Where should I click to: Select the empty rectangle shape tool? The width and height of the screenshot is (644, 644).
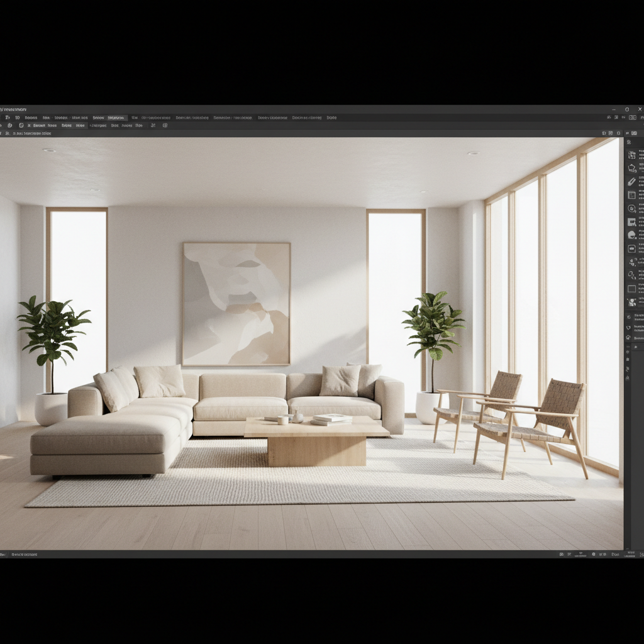tap(631, 288)
